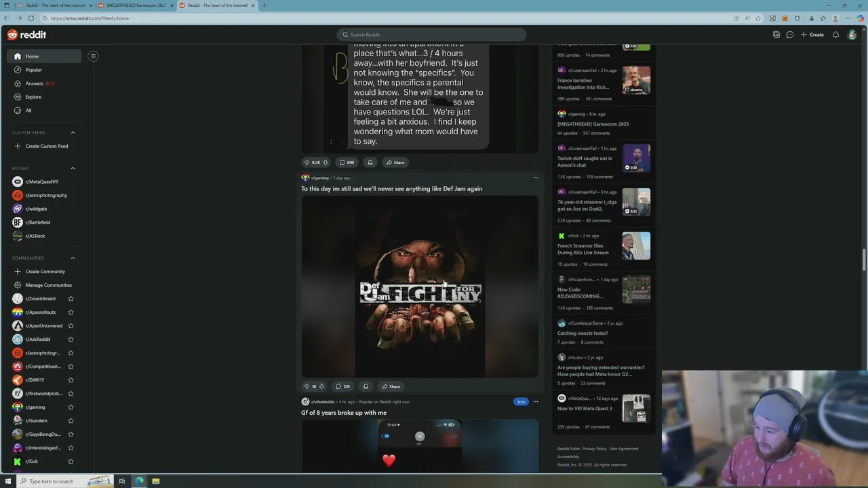868x488 pixels.
Task: Go to the Home feed
Action: pos(44,56)
